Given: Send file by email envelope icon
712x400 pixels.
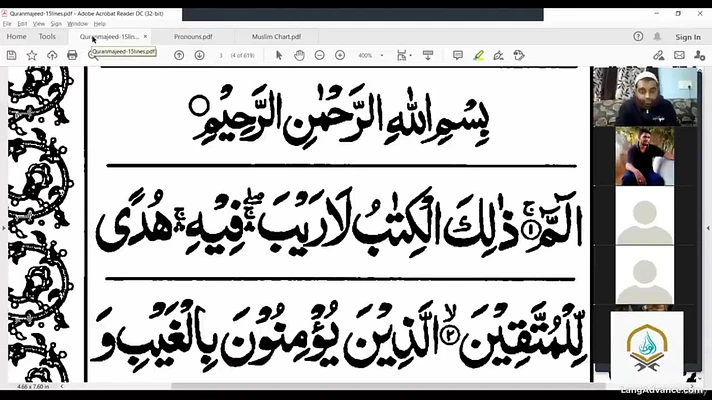Looking at the screenshot, I should click(679, 55).
